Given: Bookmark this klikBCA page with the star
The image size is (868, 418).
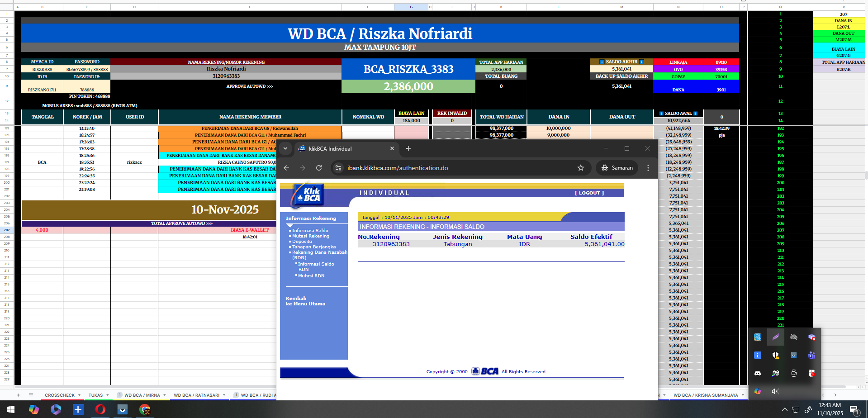Looking at the screenshot, I should pos(581,168).
